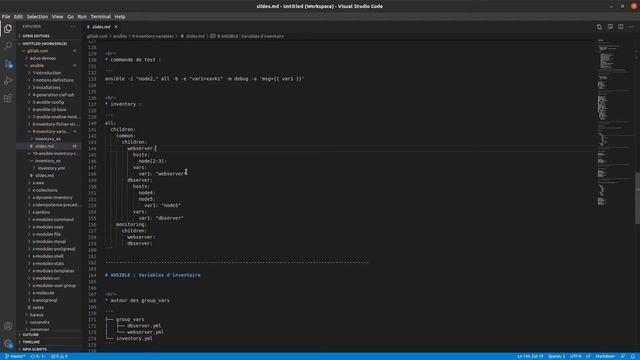Open the View menu
The image size is (640, 360).
coord(58,17)
